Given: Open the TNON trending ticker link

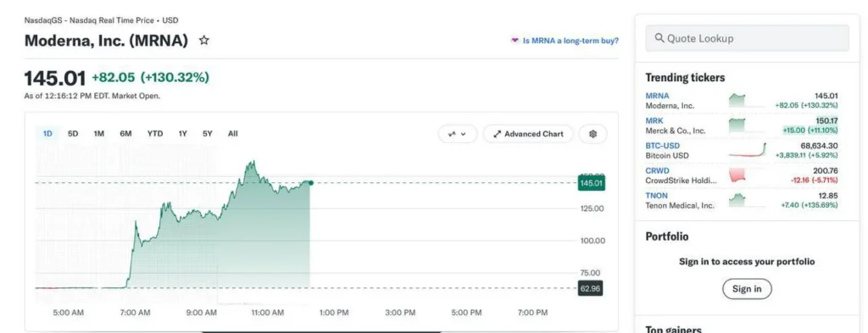Looking at the screenshot, I should [x=657, y=196].
